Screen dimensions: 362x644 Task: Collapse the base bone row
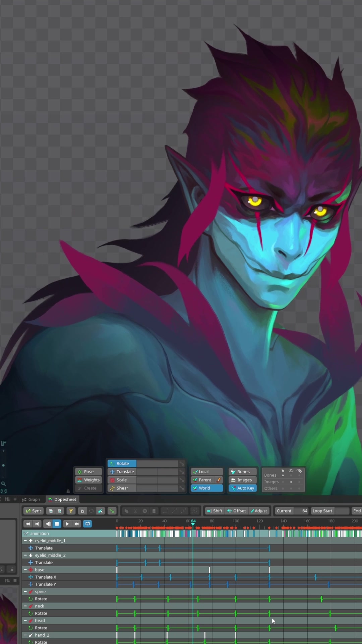coord(25,570)
